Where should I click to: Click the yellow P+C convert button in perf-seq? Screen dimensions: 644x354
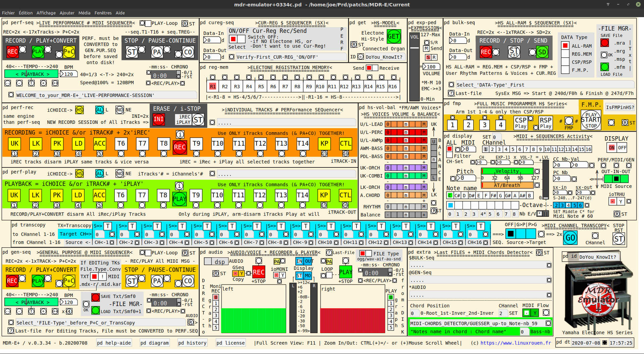[x=69, y=52]
